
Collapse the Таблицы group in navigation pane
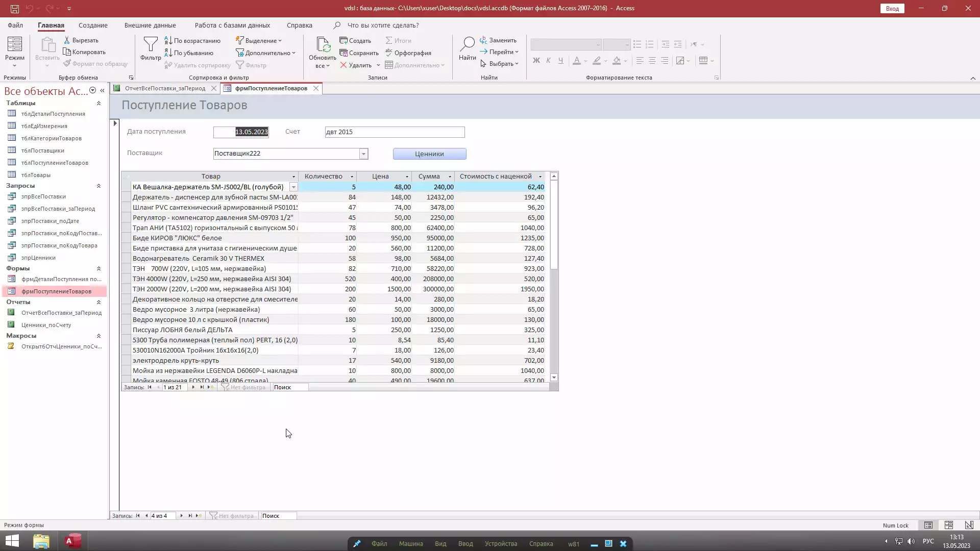[x=99, y=103]
